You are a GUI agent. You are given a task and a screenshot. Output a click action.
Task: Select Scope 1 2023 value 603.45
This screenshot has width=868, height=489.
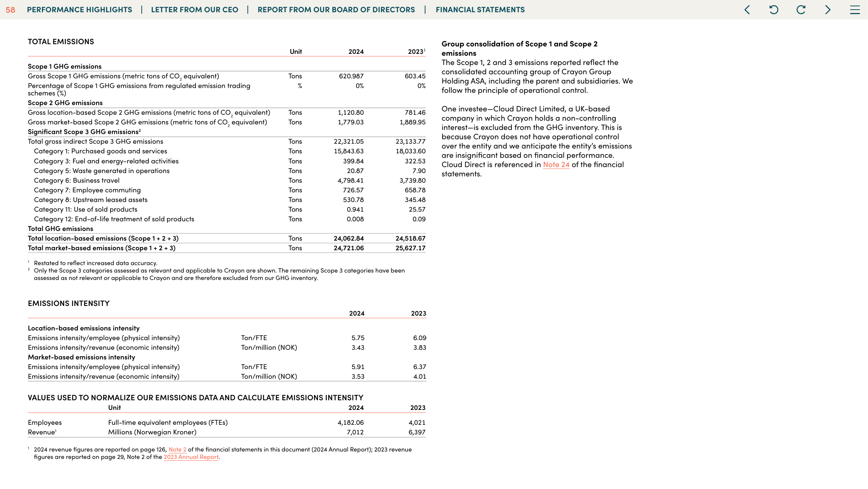(415, 76)
